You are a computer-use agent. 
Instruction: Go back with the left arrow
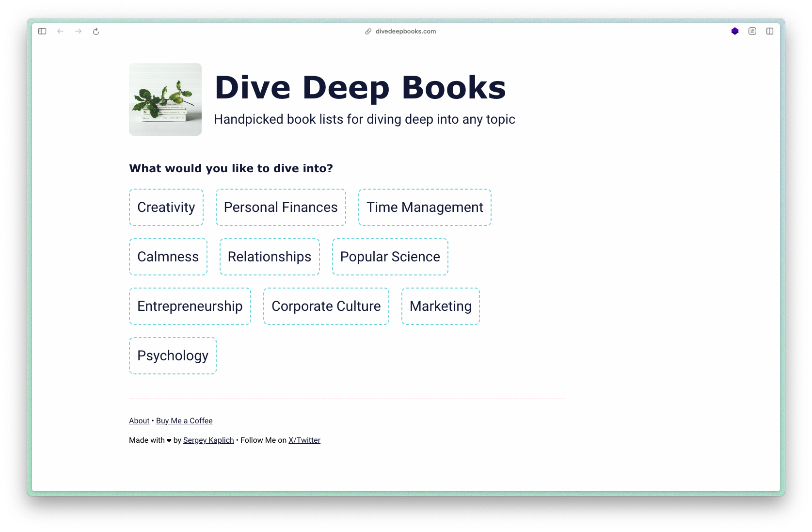click(x=60, y=31)
